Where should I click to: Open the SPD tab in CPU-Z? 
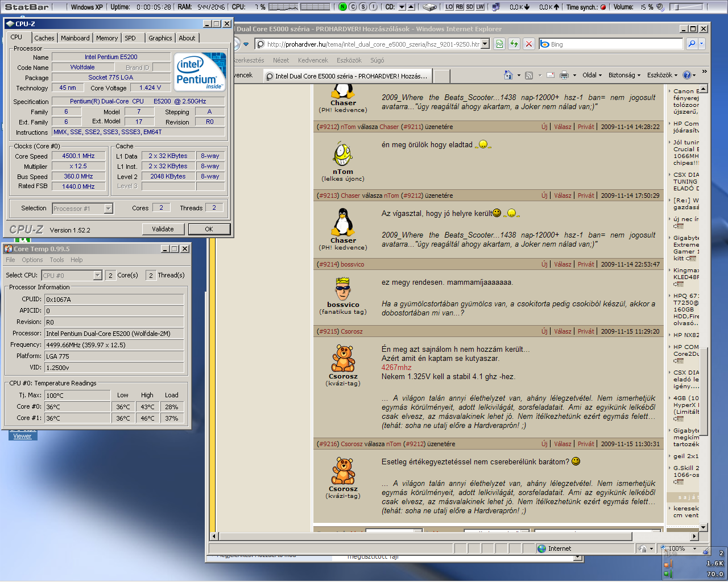(130, 38)
